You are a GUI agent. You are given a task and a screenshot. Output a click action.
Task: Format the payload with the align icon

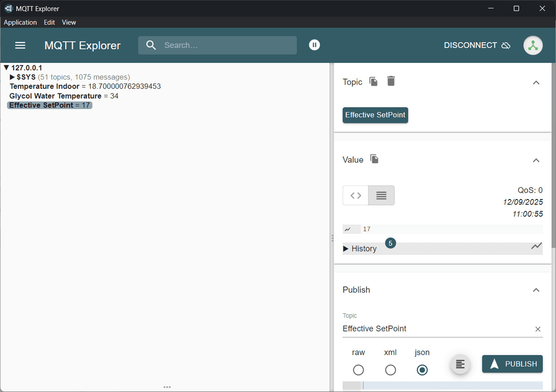(460, 364)
